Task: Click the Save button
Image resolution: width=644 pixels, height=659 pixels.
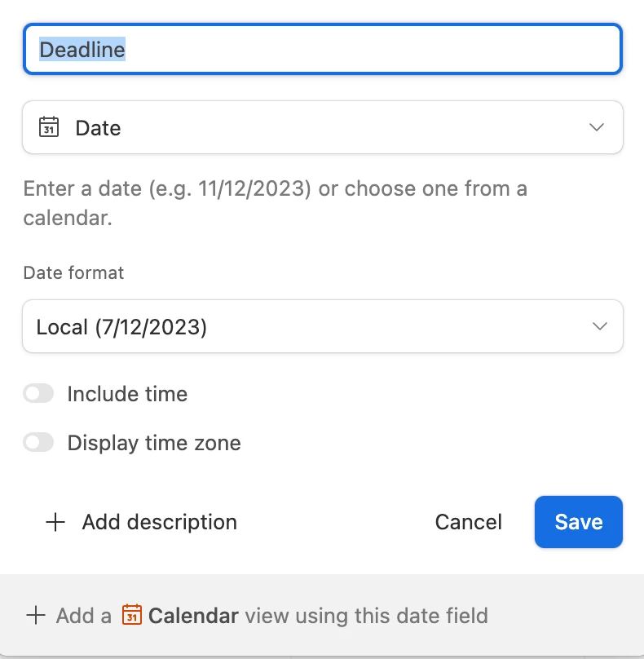Action: point(579,522)
